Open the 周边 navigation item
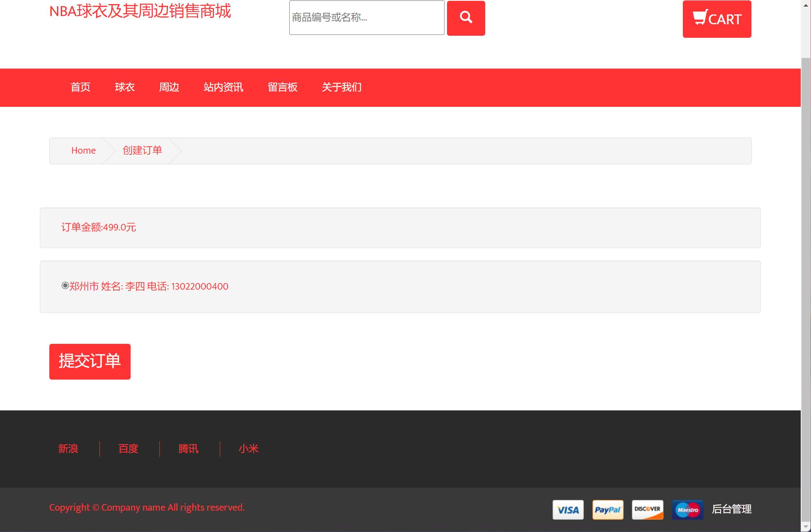The width and height of the screenshot is (811, 532). coord(169,88)
